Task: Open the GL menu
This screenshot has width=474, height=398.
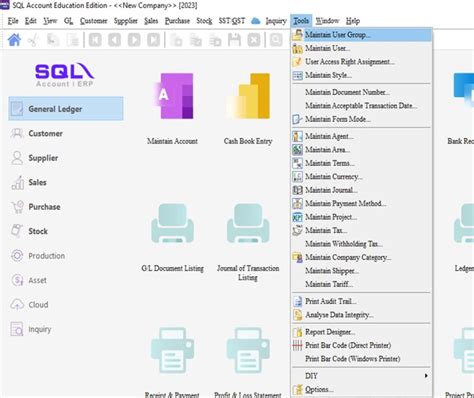Action: [x=68, y=21]
